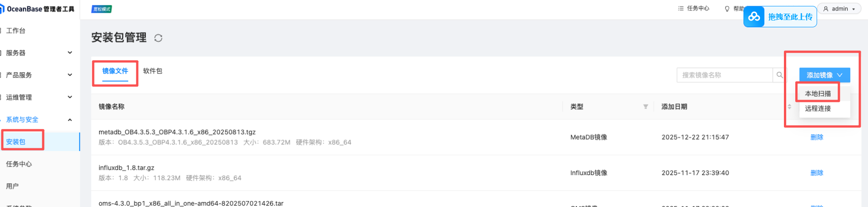Open the admin user dropdown
Viewport: 868px width, 207px height.
coord(839,9)
